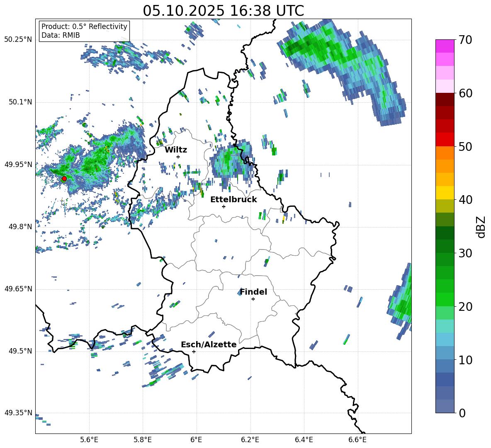This screenshot has height=448, width=491.
Task: Click the Data: RMIB text
Action: tap(61, 35)
